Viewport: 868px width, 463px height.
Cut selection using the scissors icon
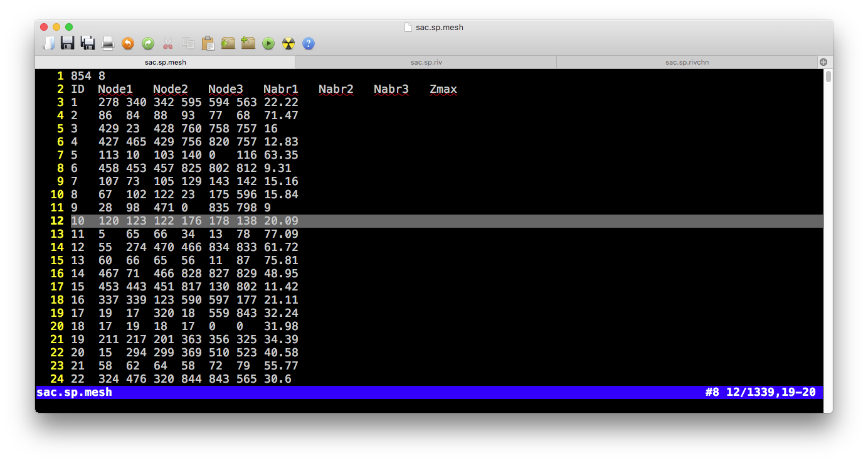coord(167,43)
